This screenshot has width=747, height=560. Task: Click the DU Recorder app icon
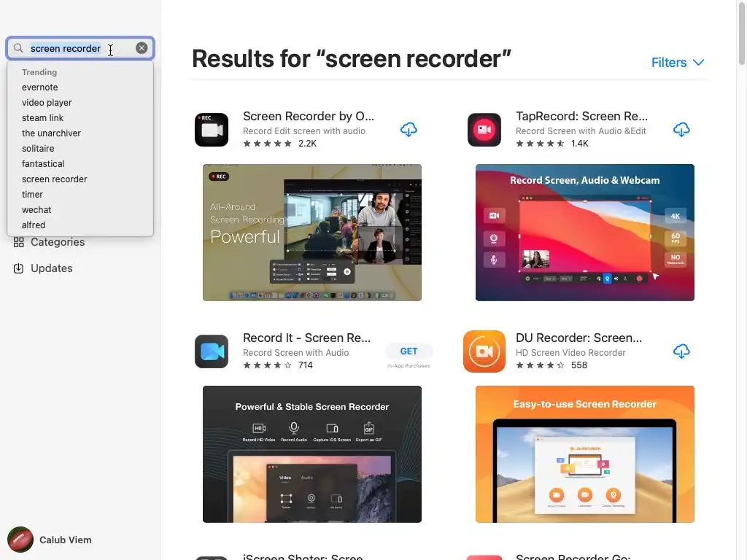(484, 351)
